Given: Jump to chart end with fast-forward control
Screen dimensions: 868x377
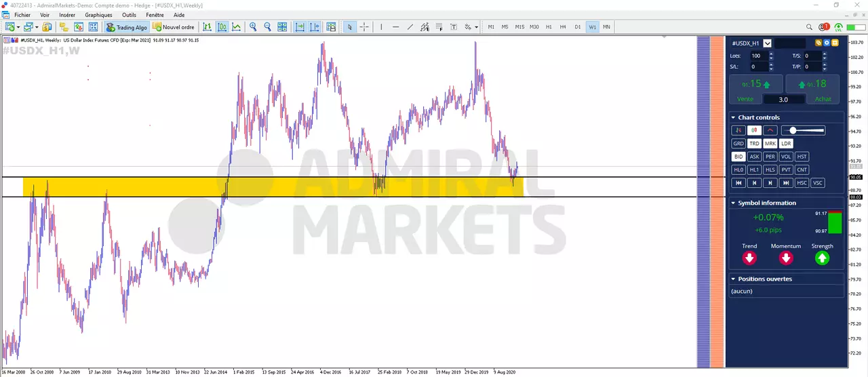Looking at the screenshot, I should point(786,182).
